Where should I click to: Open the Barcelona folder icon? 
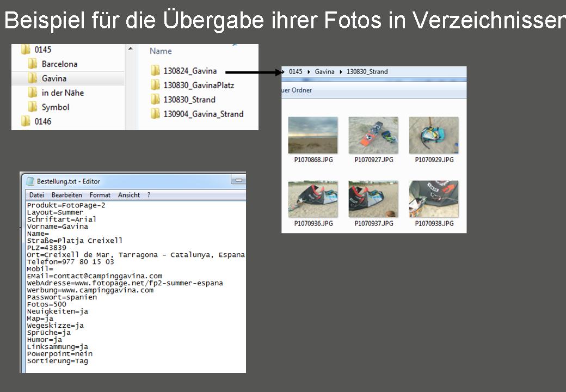click(x=33, y=64)
